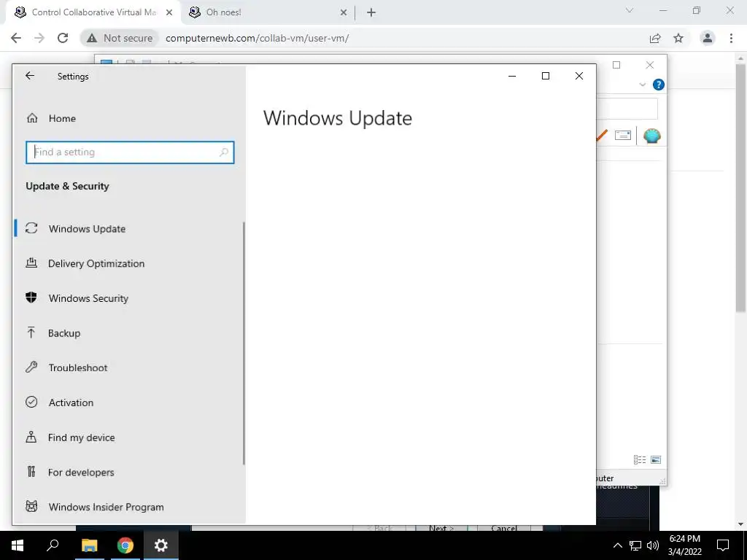This screenshot has height=560, width=747.
Task: Bookmark this page with star icon
Action: point(678,38)
